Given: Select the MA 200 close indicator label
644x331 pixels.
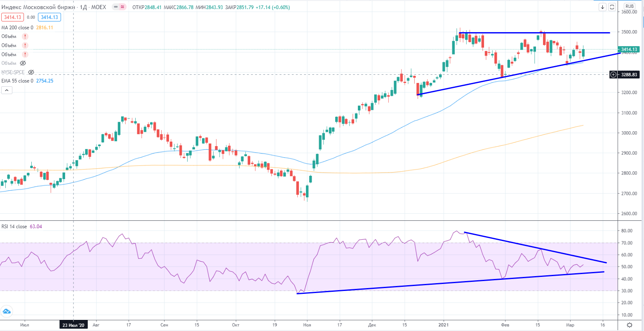Looking at the screenshot, I should pyautogui.click(x=18, y=28).
